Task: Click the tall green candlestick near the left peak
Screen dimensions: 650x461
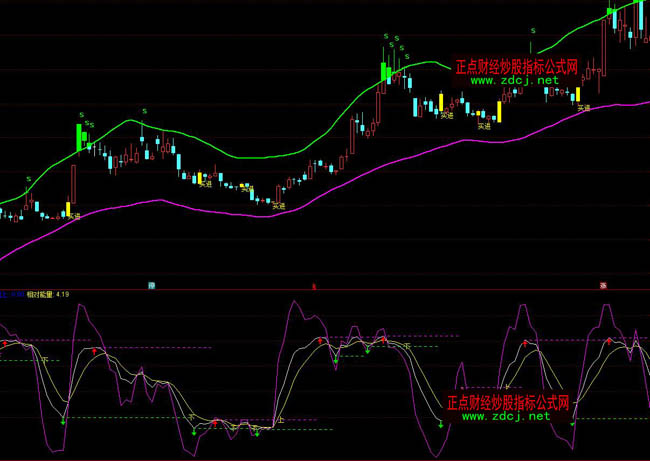Action: pyautogui.click(x=78, y=137)
